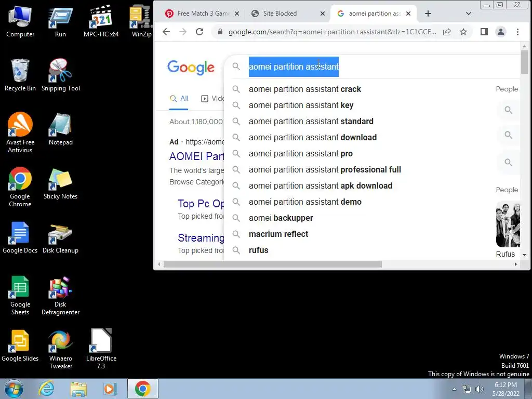Open the Windows Start menu
532x399 pixels.
pyautogui.click(x=14, y=389)
